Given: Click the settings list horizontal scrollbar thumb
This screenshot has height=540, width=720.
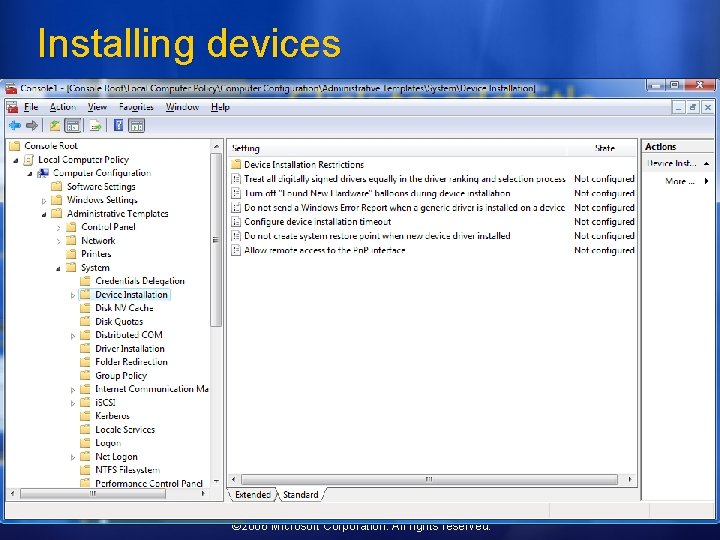Looking at the screenshot, I should tap(429, 479).
